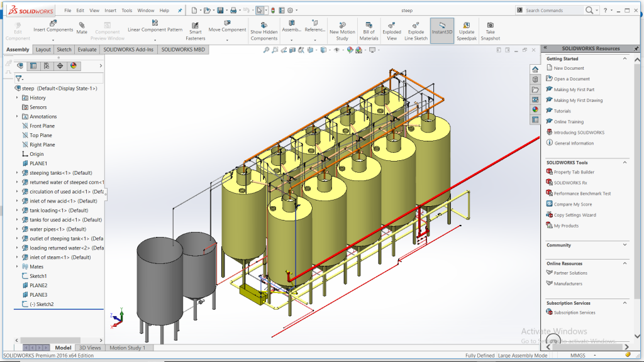Open the Online Training link

(568, 122)
